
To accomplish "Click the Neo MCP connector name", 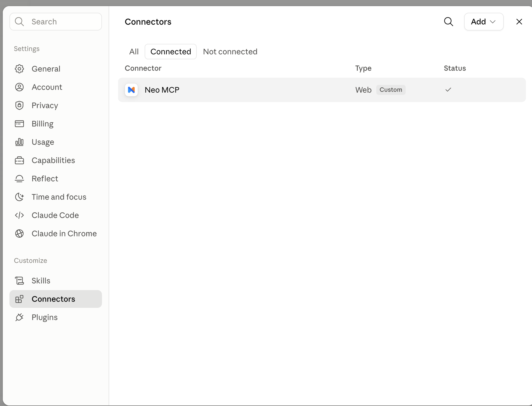I will [x=162, y=90].
